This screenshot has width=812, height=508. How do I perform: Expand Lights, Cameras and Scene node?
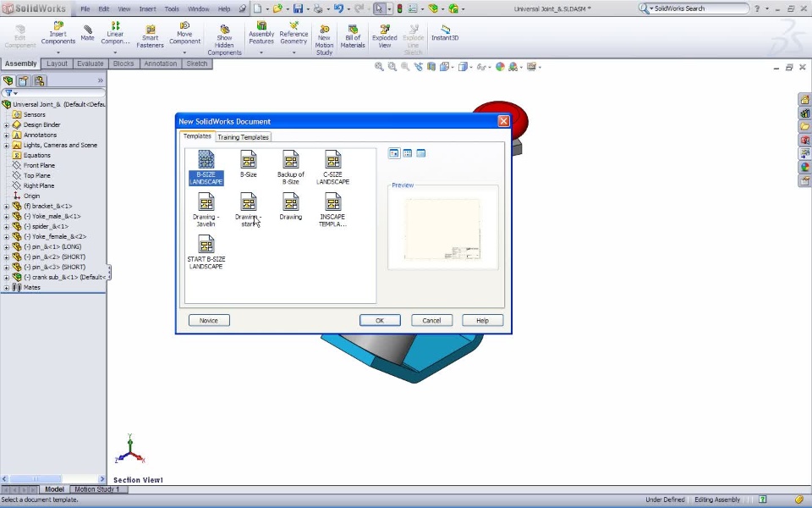point(6,145)
